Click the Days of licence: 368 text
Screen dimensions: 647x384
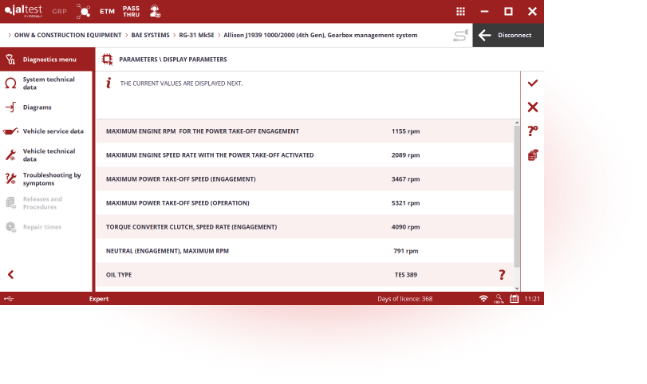[x=405, y=299]
